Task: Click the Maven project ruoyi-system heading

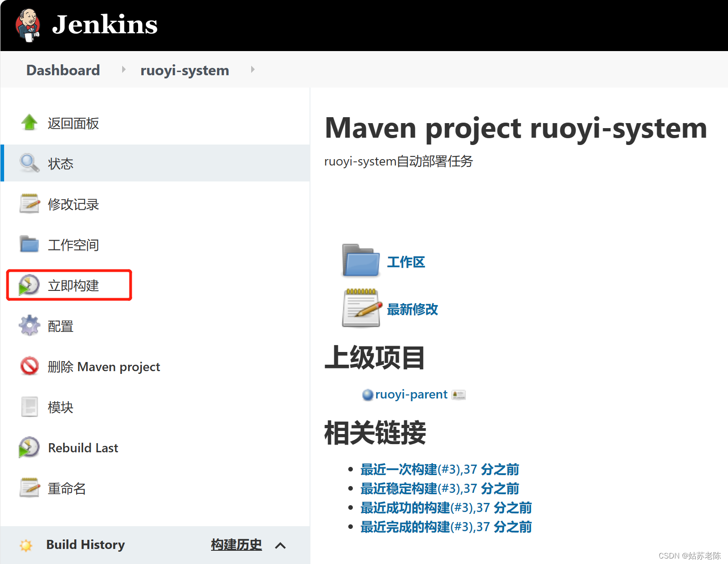Action: pos(516,129)
